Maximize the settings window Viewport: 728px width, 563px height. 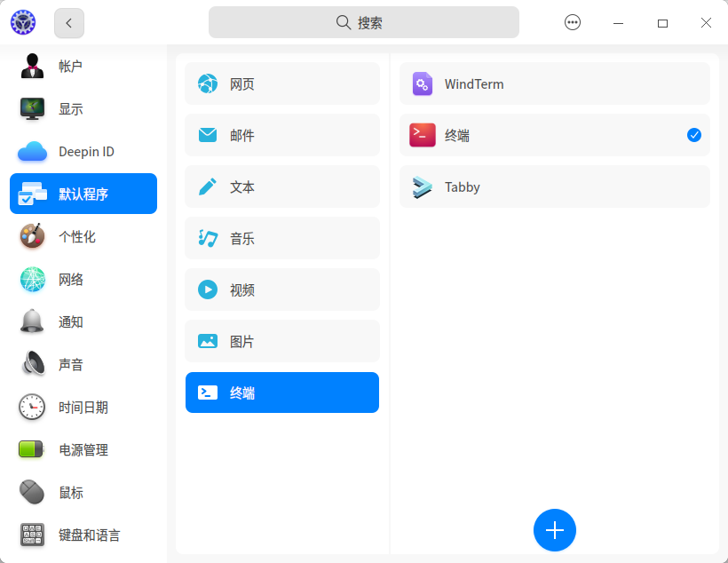click(662, 23)
